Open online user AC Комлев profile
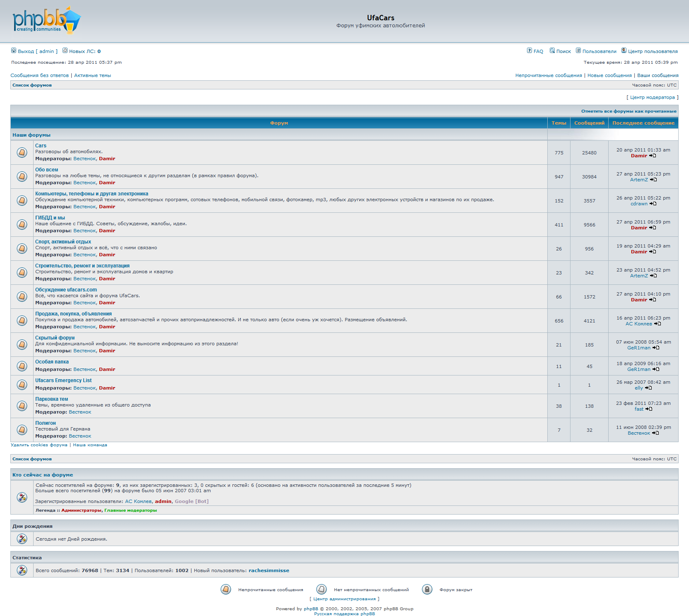The image size is (689, 616). tap(138, 501)
